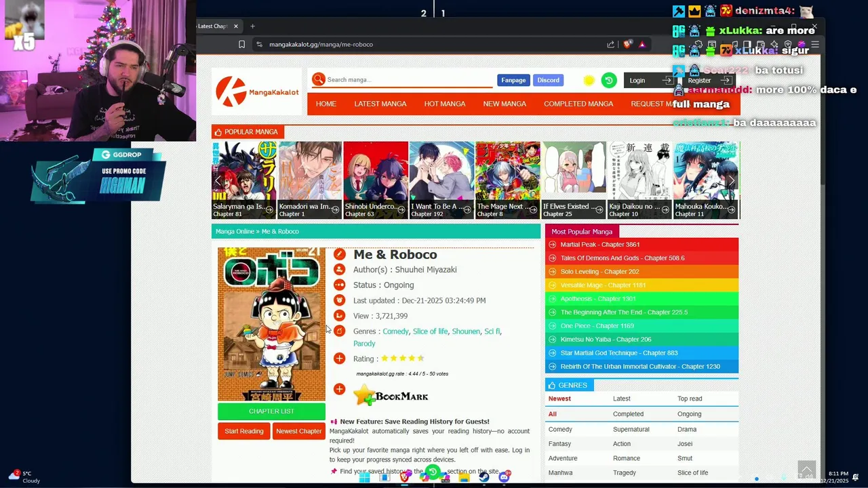Click the arrow icon beside Login
This screenshot has height=488, width=868.
point(668,80)
